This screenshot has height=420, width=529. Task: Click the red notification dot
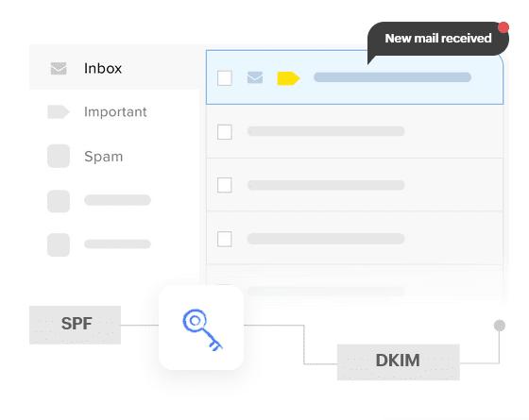pyautogui.click(x=503, y=27)
